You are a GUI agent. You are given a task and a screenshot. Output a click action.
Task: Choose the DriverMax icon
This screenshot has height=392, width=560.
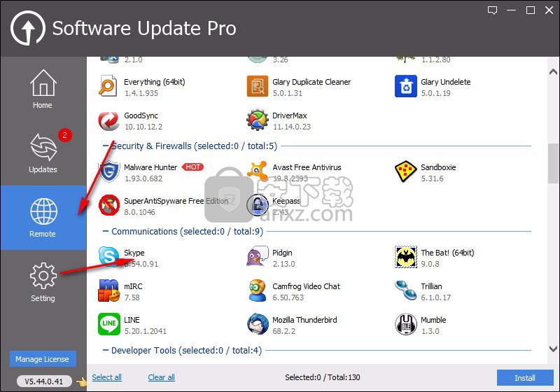(x=257, y=120)
